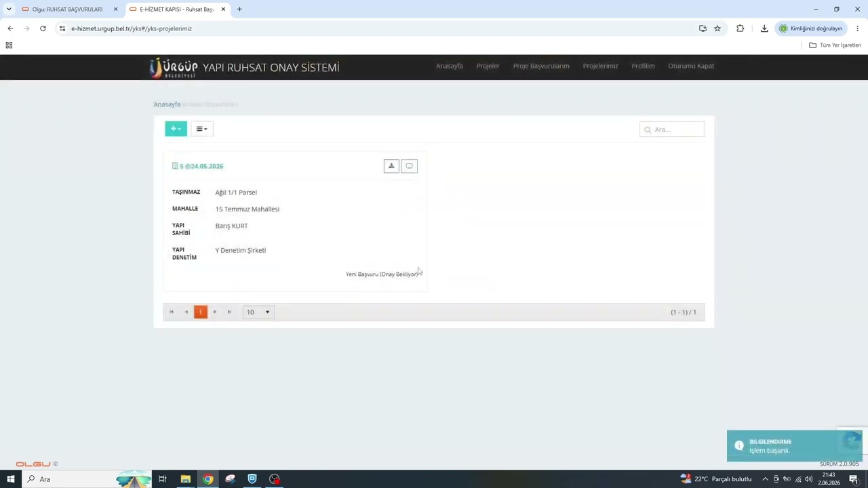Open the browser extensions puzzle icon

coord(740,28)
